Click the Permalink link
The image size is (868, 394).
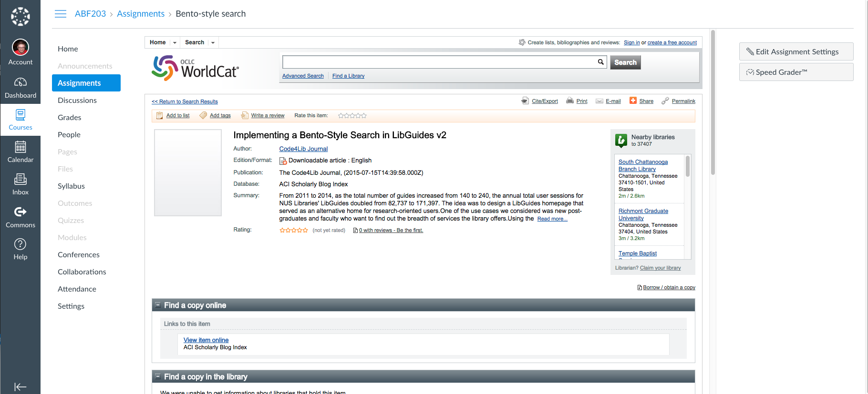pos(683,101)
